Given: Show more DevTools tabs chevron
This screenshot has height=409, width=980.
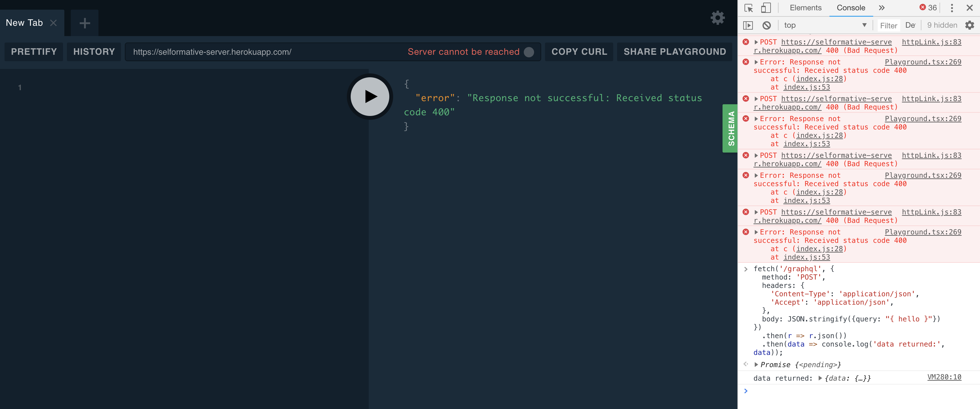Looking at the screenshot, I should [x=882, y=8].
